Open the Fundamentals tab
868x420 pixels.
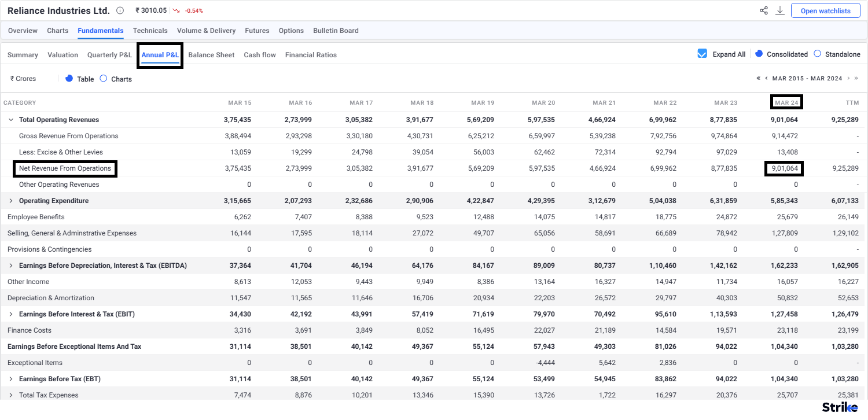101,31
